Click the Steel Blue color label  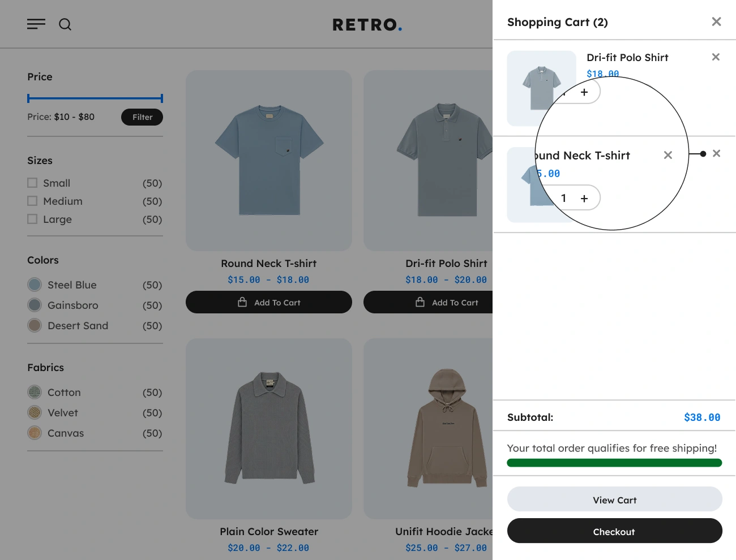pyautogui.click(x=72, y=285)
